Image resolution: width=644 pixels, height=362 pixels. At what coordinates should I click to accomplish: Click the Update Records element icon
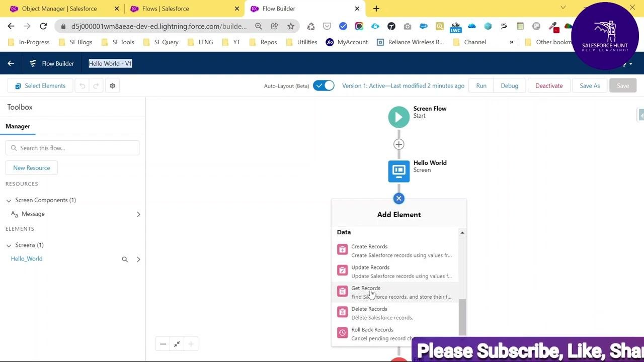pos(342,271)
